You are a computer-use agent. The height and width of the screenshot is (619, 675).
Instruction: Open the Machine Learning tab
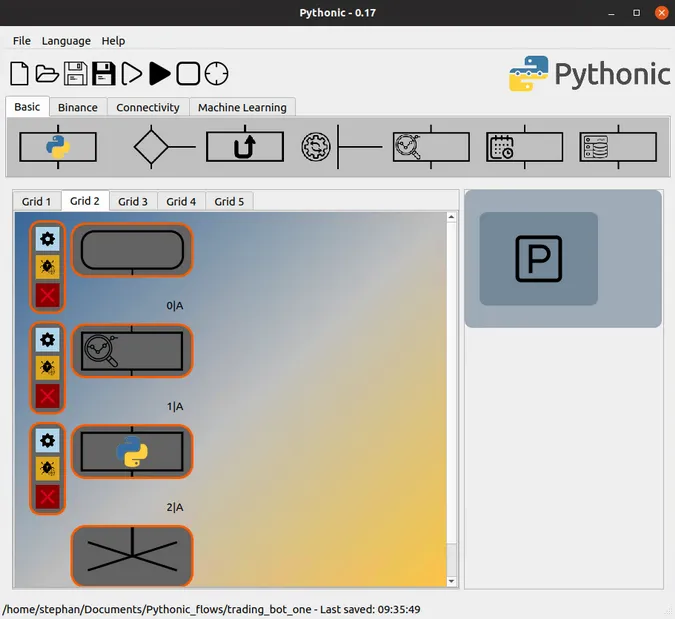click(242, 107)
